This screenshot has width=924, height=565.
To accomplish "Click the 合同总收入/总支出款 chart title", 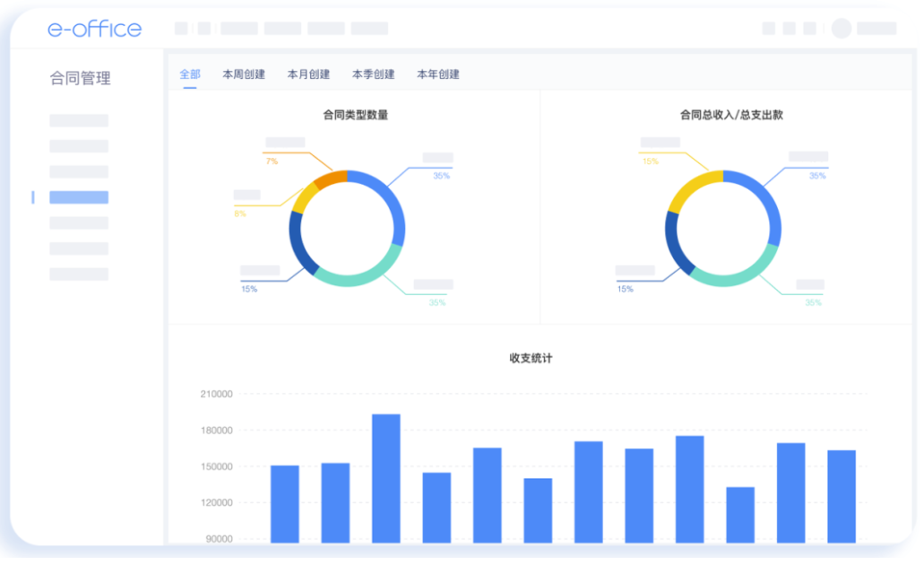I will point(731,115).
